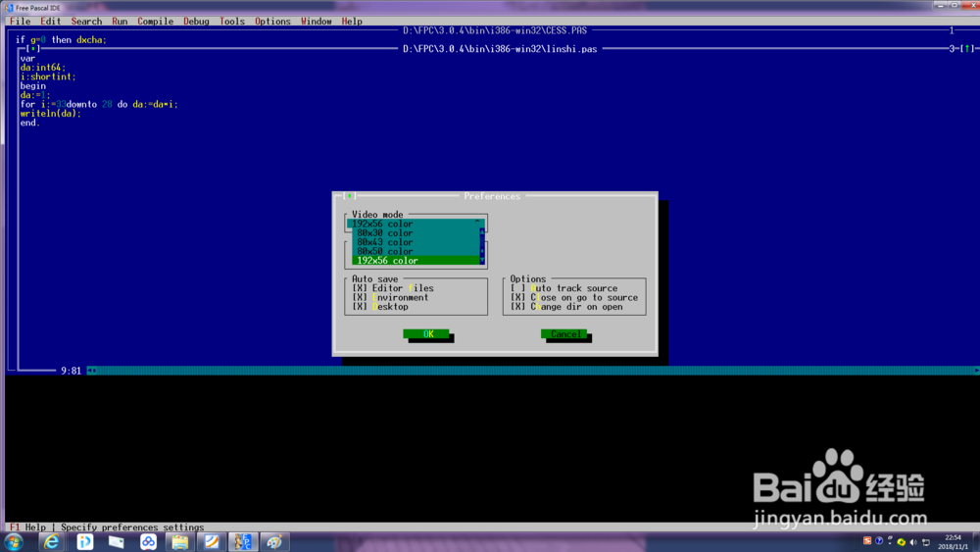
Task: Toggle Desktop auto save checkbox
Action: tap(360, 306)
